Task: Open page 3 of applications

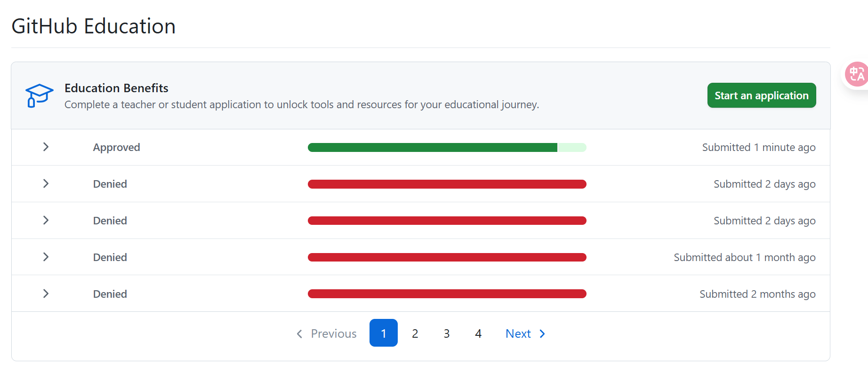Action: (x=446, y=333)
